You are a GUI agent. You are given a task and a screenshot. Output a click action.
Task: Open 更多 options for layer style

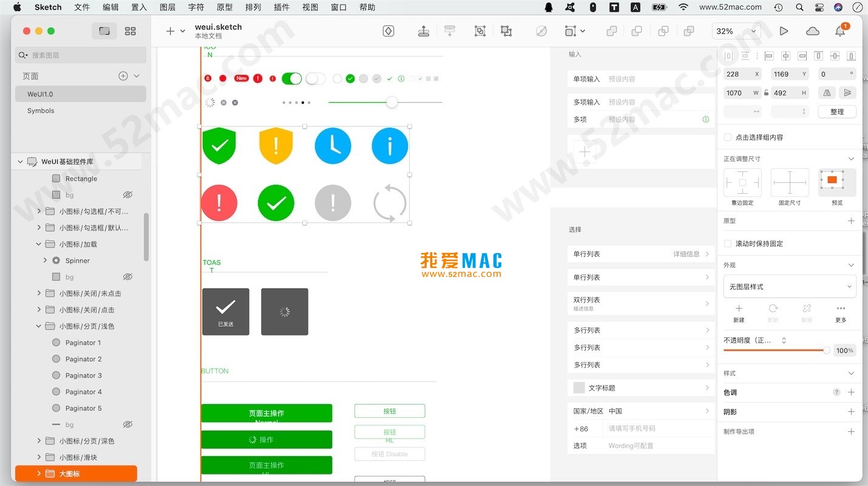click(x=841, y=313)
